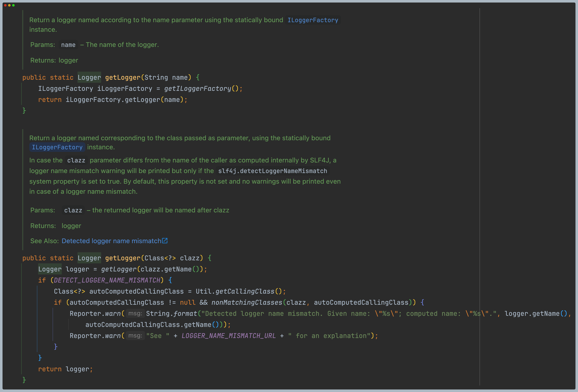Follow ILoggerFactory link in the first doc comment

point(313,20)
